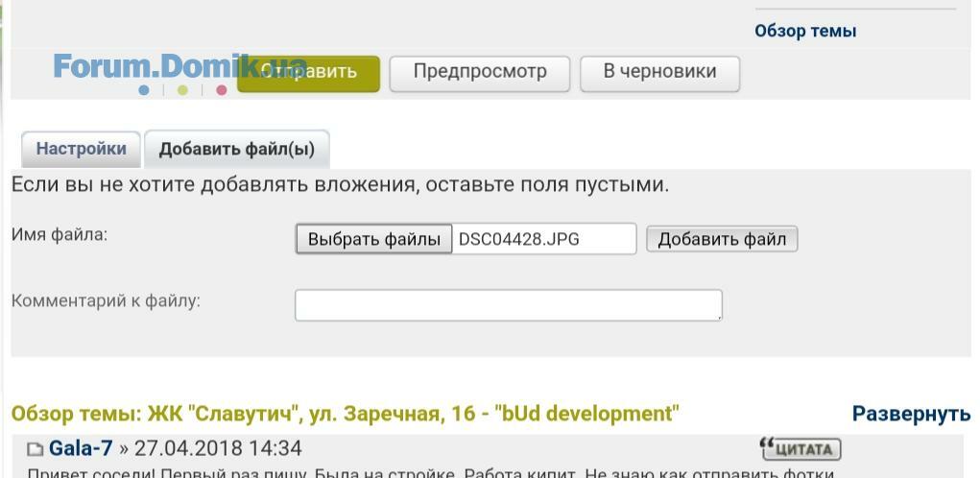Click the selected file name DSC04428.JPG
The height and width of the screenshot is (478, 980).
coord(519,239)
